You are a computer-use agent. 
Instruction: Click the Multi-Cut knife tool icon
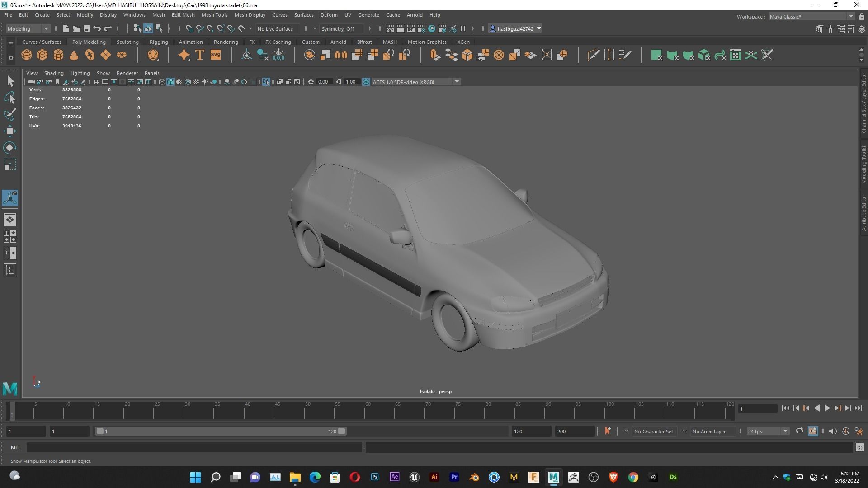tap(593, 55)
